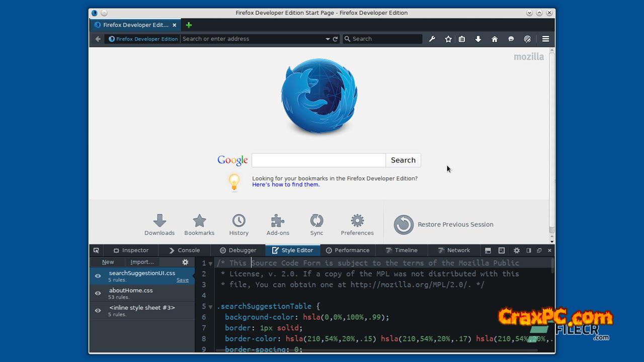Open the developer tools wrench icon

432,39
